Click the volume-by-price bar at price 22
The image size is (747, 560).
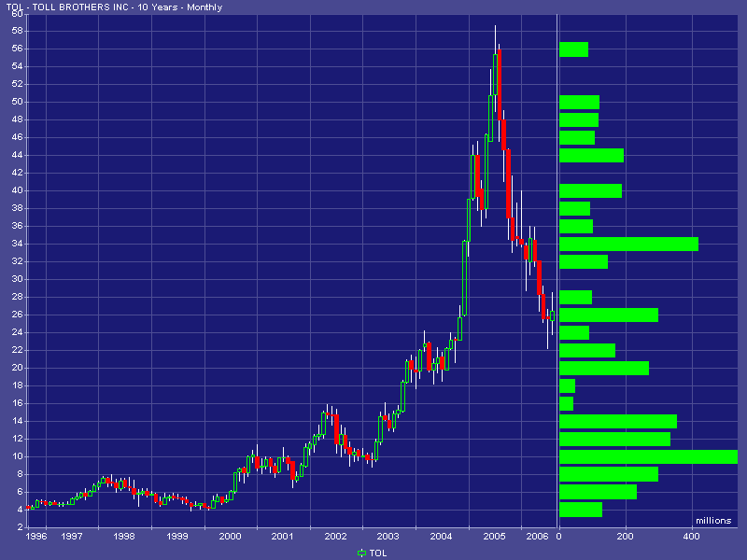coord(587,351)
